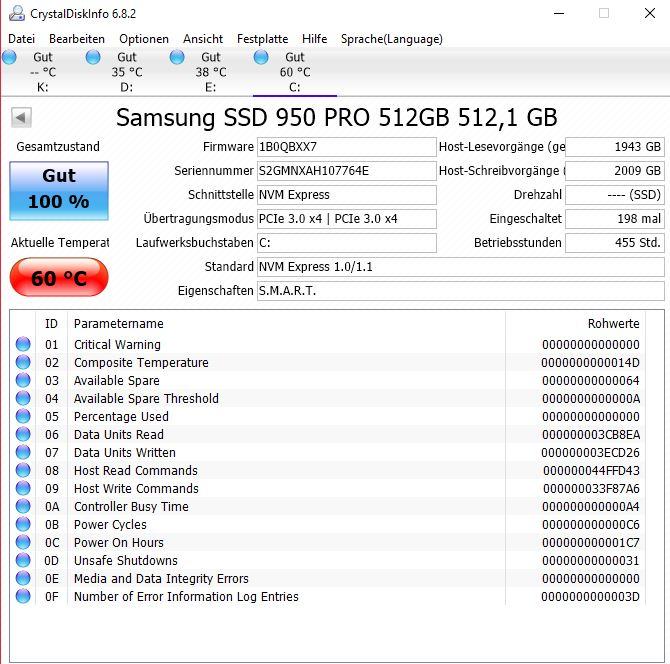Click the blue status orb for drive E:
The width and height of the screenshot is (670, 664).
tap(177, 57)
